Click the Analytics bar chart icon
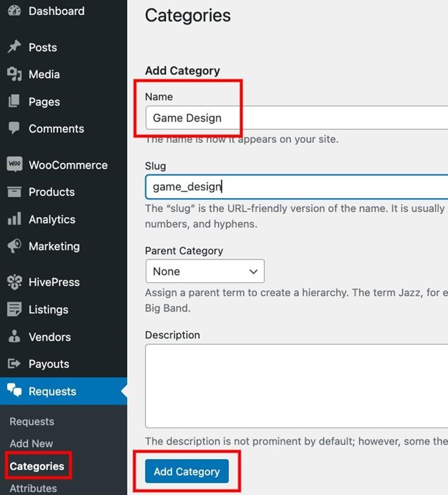This screenshot has width=448, height=495. click(14, 218)
